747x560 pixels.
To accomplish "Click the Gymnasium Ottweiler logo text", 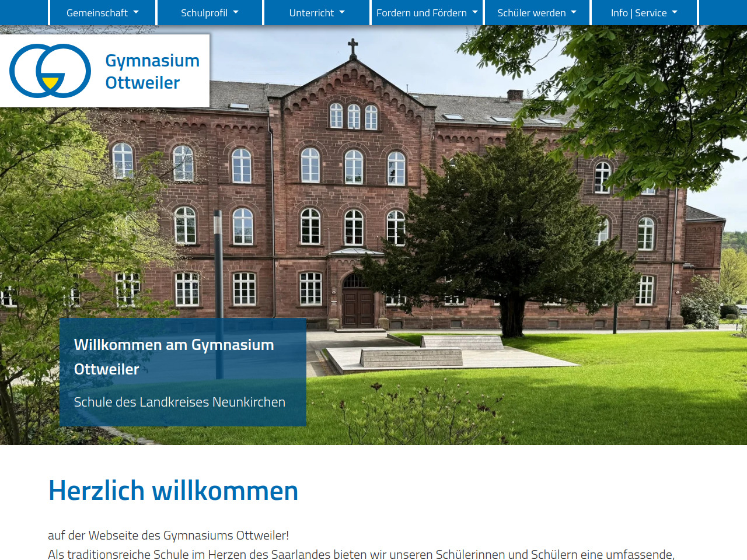I will point(152,71).
